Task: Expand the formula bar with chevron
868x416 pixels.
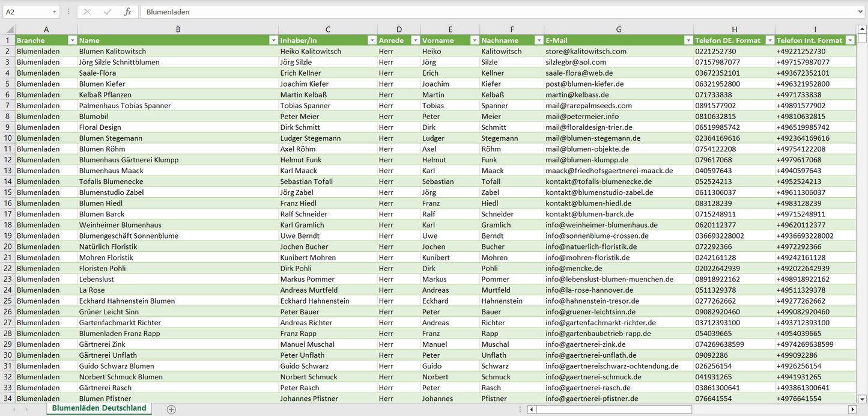Action: [861, 12]
